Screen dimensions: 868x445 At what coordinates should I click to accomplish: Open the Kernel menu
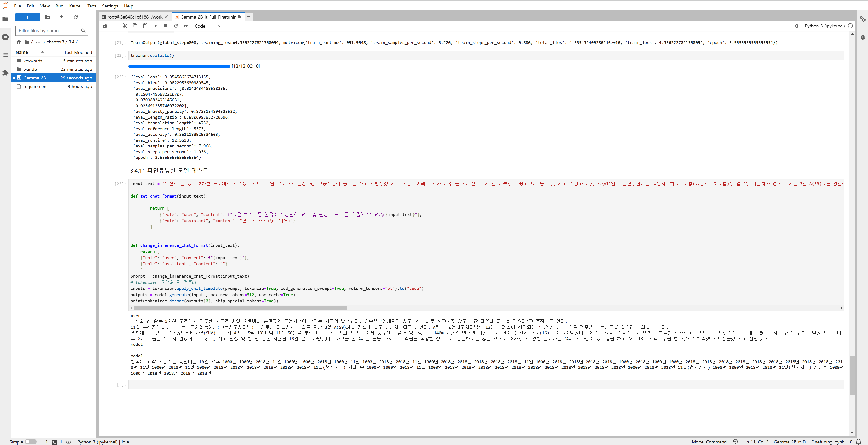[x=75, y=6]
